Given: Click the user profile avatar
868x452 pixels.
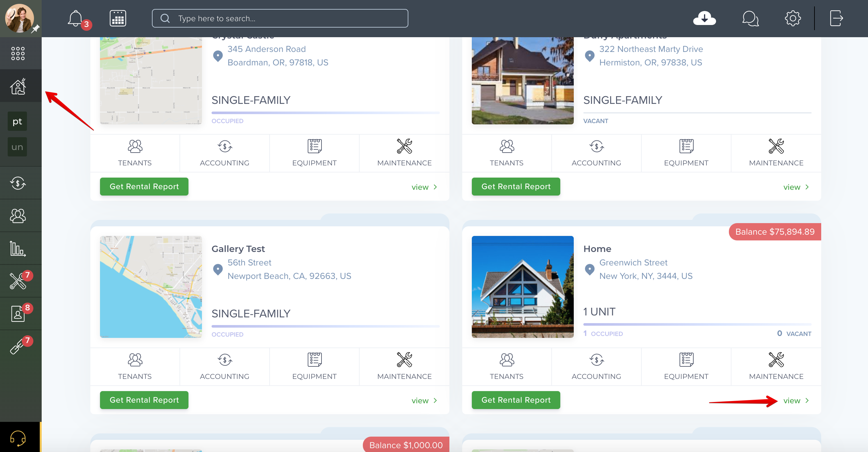Looking at the screenshot, I should (x=20, y=18).
